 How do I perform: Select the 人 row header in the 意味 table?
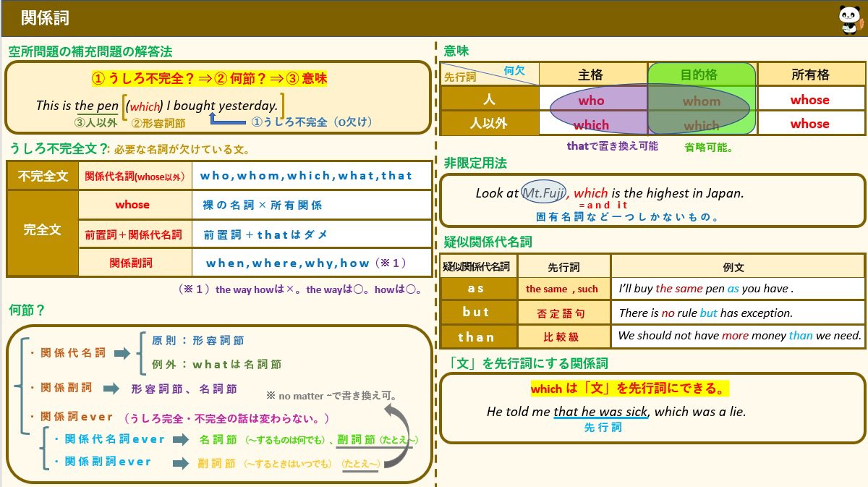[490, 99]
